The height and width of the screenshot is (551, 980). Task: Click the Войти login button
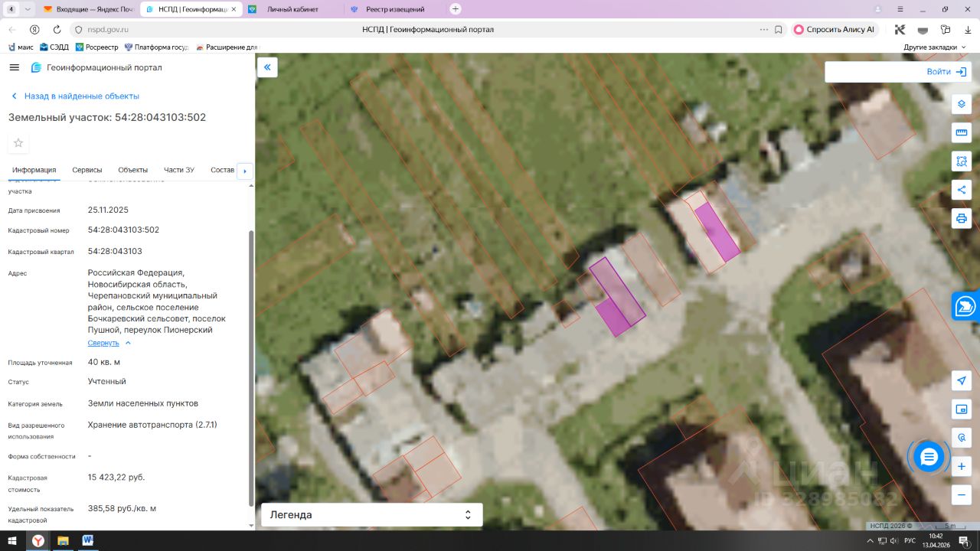[x=946, y=72]
